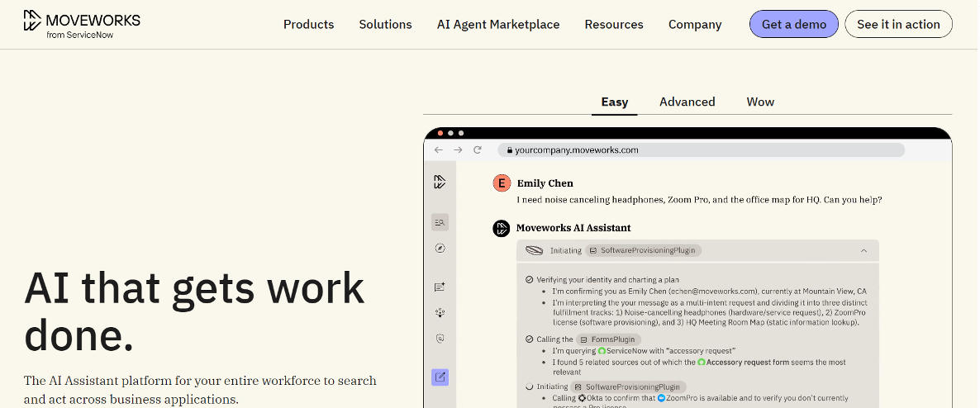Open the compass explore icon in sidebar
Image resolution: width=980 pixels, height=408 pixels.
[x=440, y=248]
